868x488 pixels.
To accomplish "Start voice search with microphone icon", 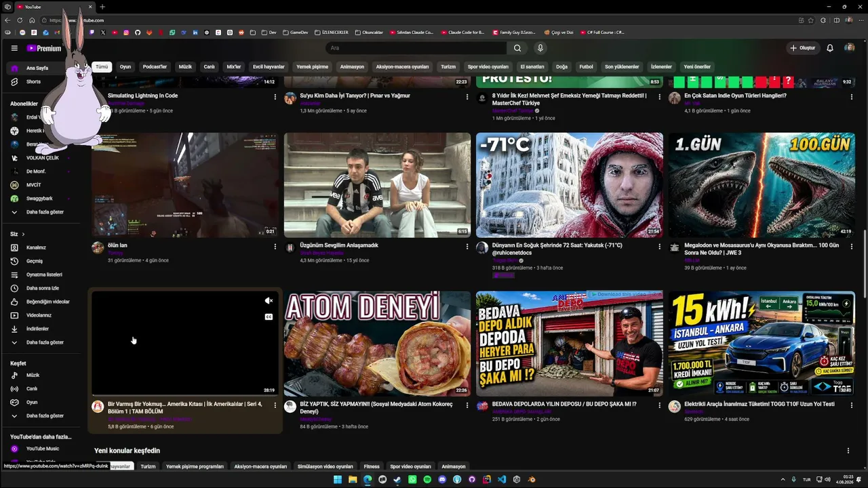I will point(540,48).
